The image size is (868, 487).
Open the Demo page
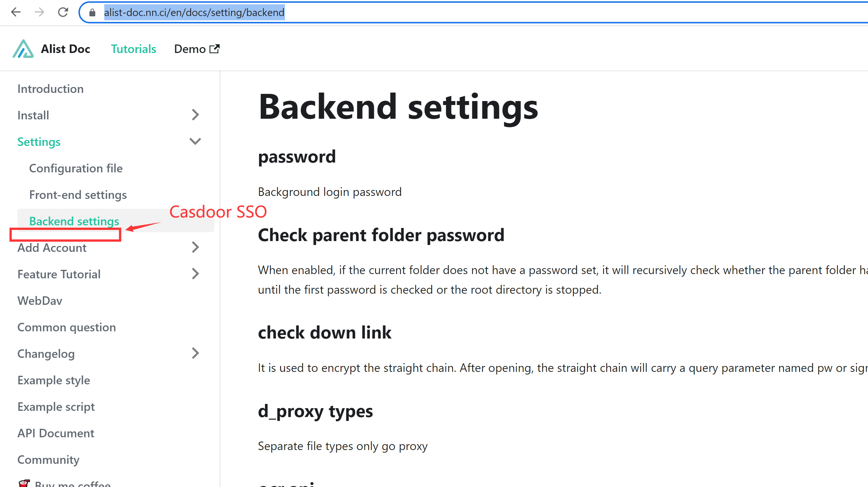[189, 48]
